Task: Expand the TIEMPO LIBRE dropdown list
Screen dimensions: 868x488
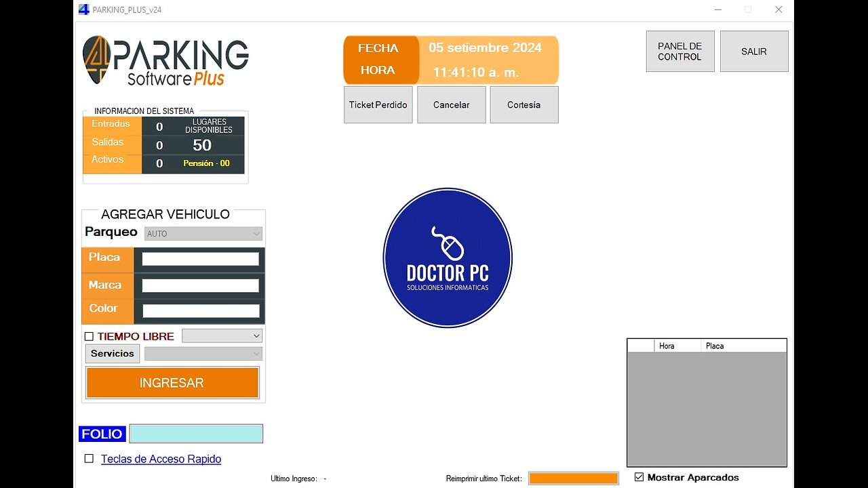Action: 222,335
